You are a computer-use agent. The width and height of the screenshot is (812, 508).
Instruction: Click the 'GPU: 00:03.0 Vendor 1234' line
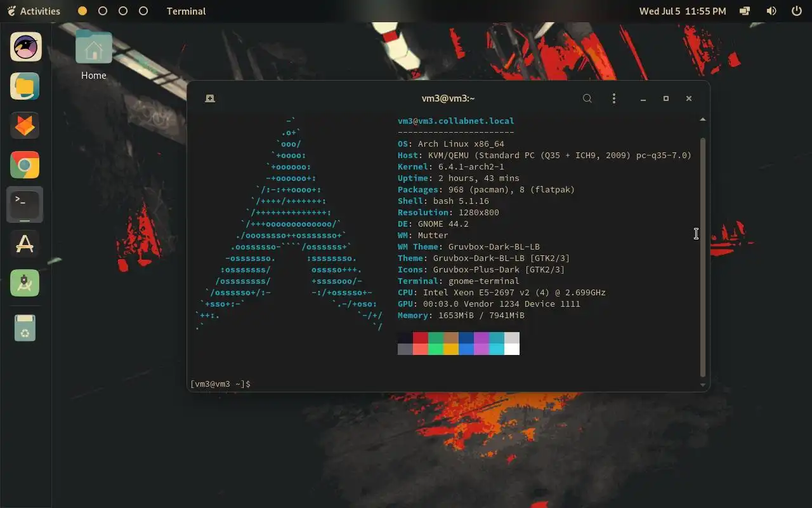[x=489, y=304]
